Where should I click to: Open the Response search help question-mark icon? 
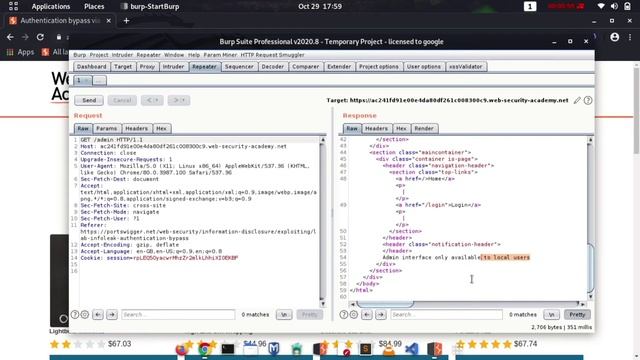pyautogui.click(x=344, y=315)
